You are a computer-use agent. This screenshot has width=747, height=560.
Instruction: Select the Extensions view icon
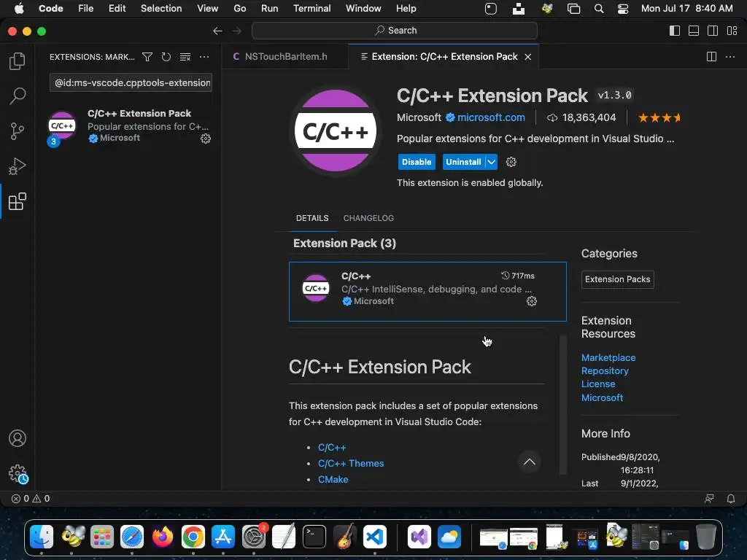pyautogui.click(x=18, y=201)
